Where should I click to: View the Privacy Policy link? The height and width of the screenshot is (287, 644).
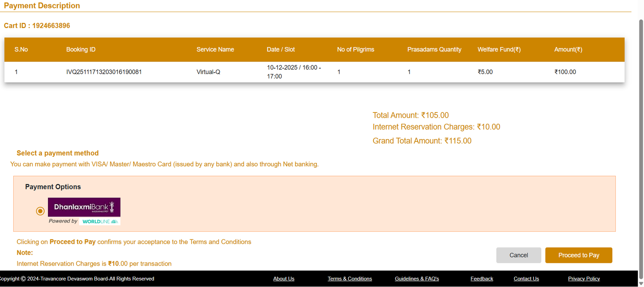coord(584,279)
